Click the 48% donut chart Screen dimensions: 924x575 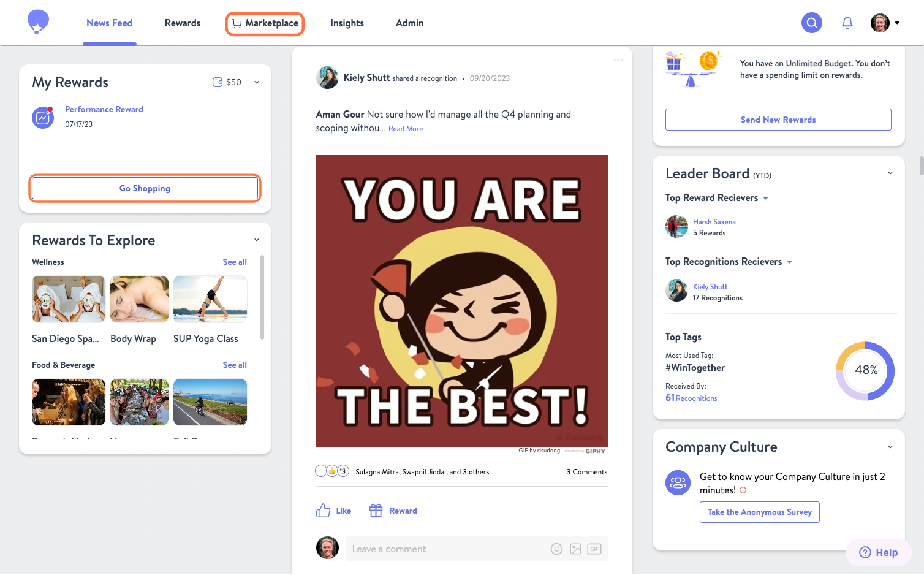(865, 370)
